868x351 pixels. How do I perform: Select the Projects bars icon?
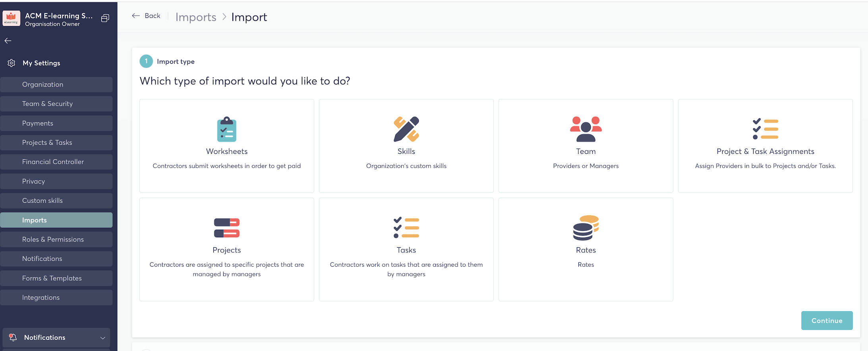[x=226, y=228]
